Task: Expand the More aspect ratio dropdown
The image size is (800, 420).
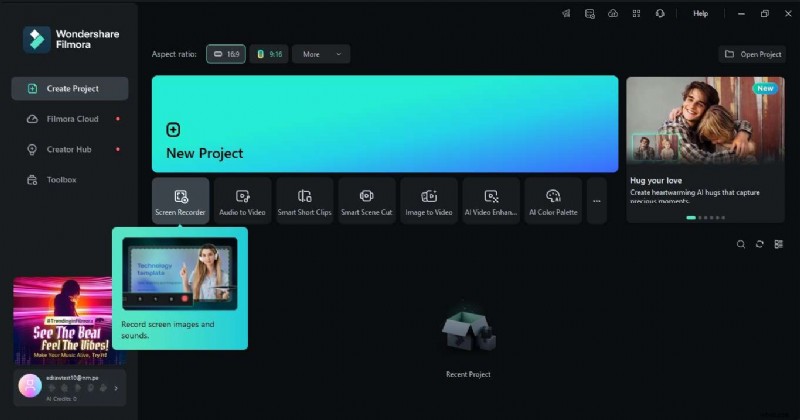Action: [x=321, y=54]
